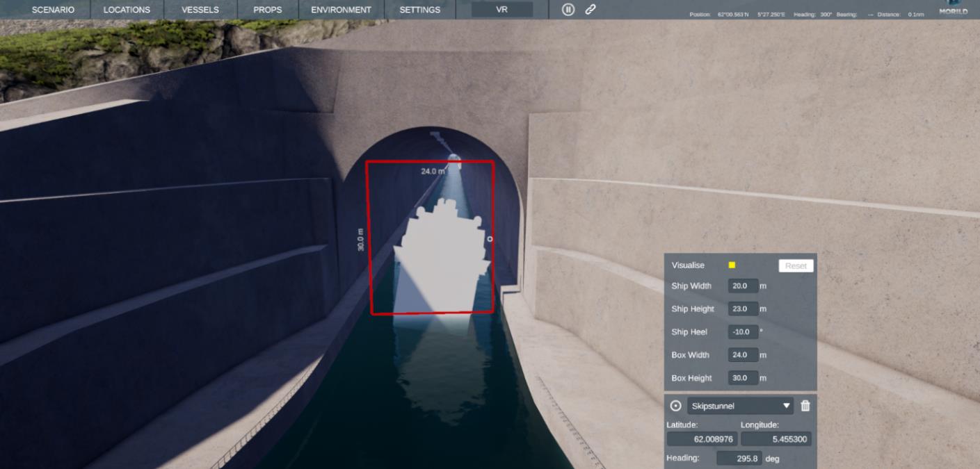This screenshot has height=469, width=980.
Task: Open the SCENARIO menu
Action: coord(53,10)
